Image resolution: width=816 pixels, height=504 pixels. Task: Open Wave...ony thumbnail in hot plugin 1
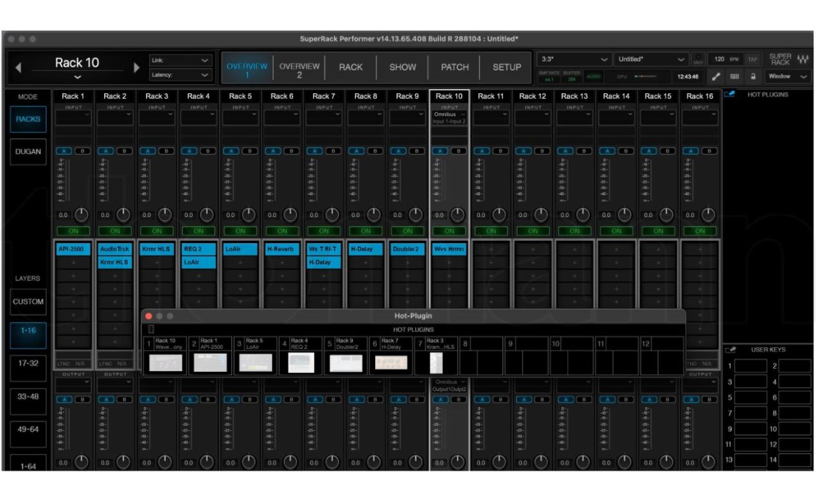[x=165, y=363]
